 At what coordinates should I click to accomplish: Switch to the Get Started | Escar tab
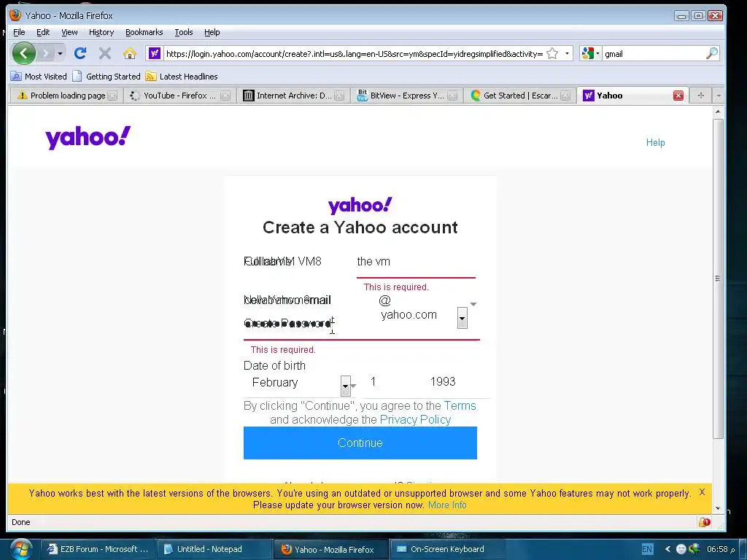tap(514, 96)
